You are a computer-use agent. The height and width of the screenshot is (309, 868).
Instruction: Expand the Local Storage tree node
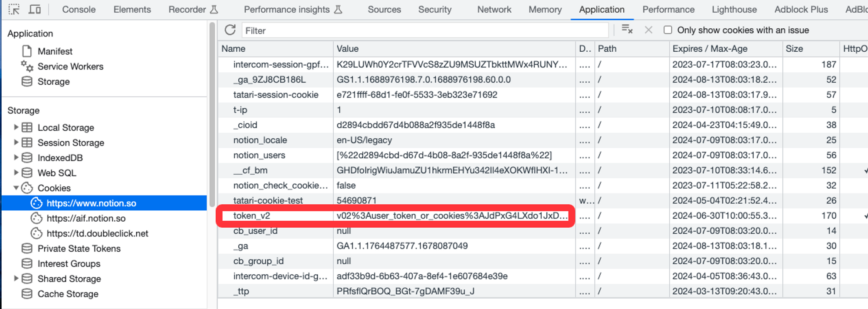(x=16, y=127)
